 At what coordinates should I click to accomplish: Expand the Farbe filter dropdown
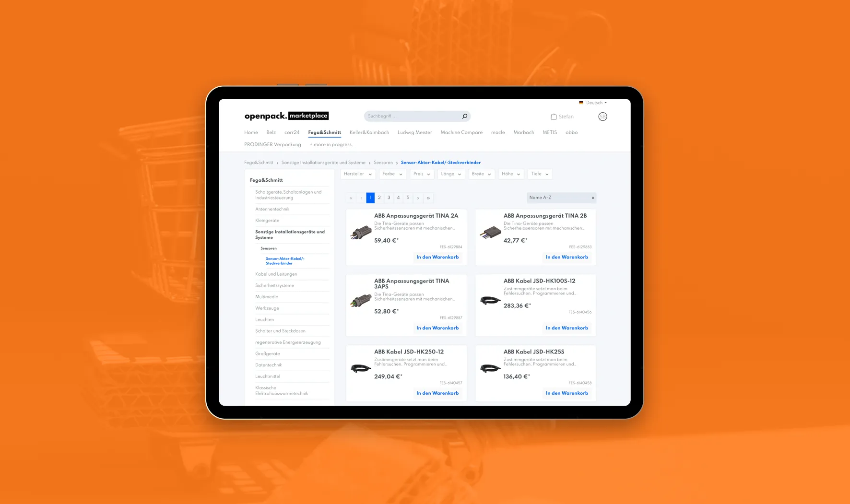click(x=392, y=174)
